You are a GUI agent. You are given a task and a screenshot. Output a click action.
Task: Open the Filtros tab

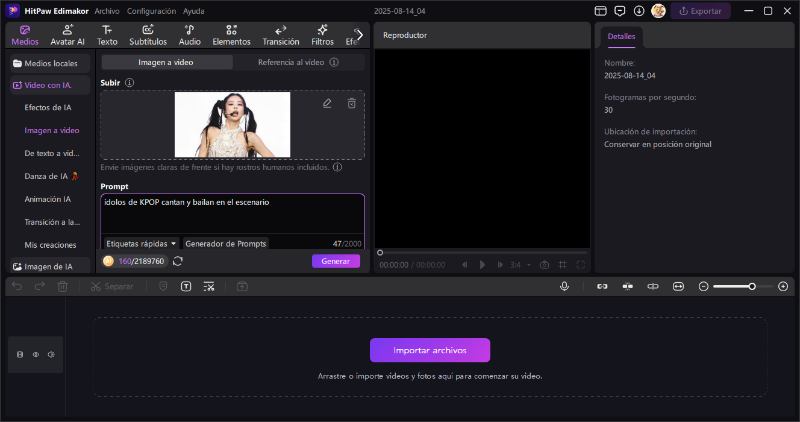click(322, 35)
